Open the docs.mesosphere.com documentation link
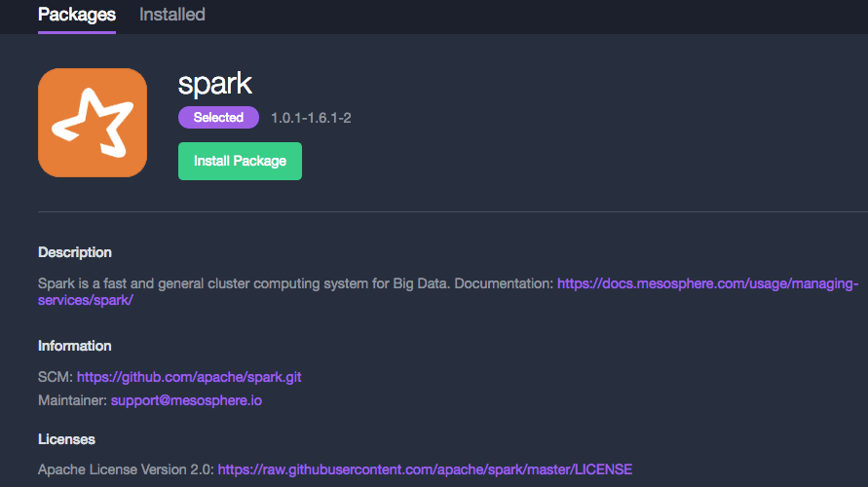Image resolution: width=868 pixels, height=487 pixels. [707, 283]
